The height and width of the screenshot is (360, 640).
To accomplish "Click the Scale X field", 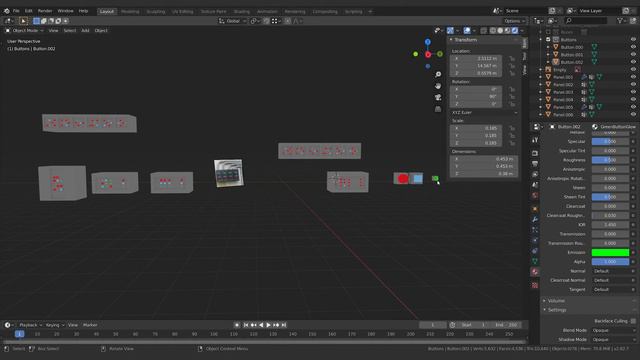I will pos(476,128).
